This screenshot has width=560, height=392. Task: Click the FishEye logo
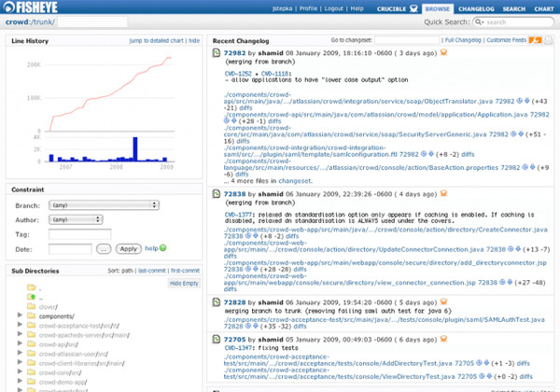click(35, 8)
